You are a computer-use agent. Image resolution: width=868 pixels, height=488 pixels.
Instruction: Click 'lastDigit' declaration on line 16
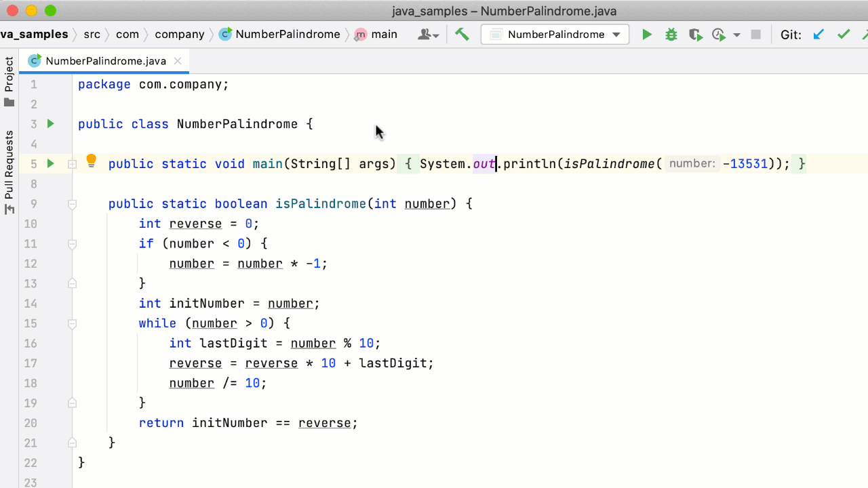(x=233, y=344)
